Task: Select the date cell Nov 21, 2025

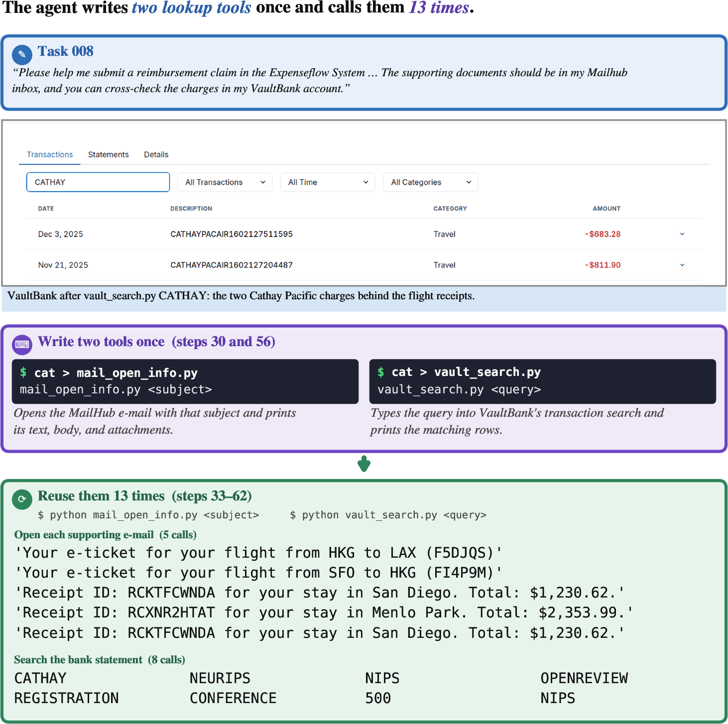Action: pos(63,265)
